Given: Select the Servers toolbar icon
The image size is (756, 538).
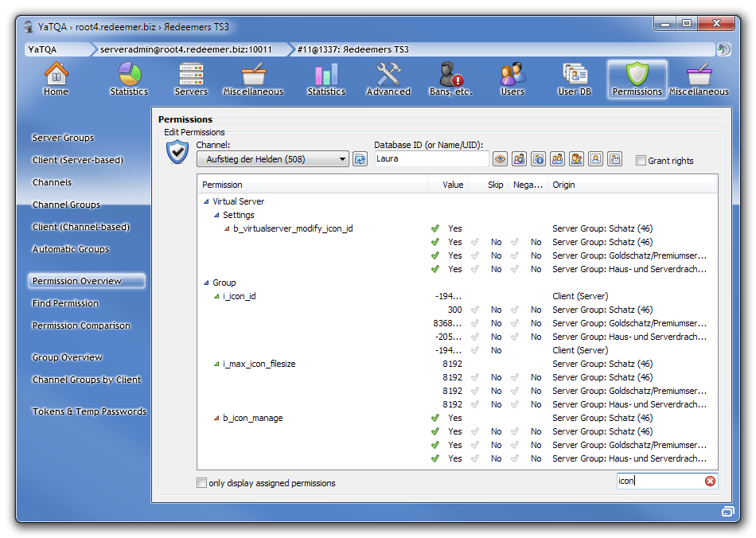Looking at the screenshot, I should tap(191, 79).
